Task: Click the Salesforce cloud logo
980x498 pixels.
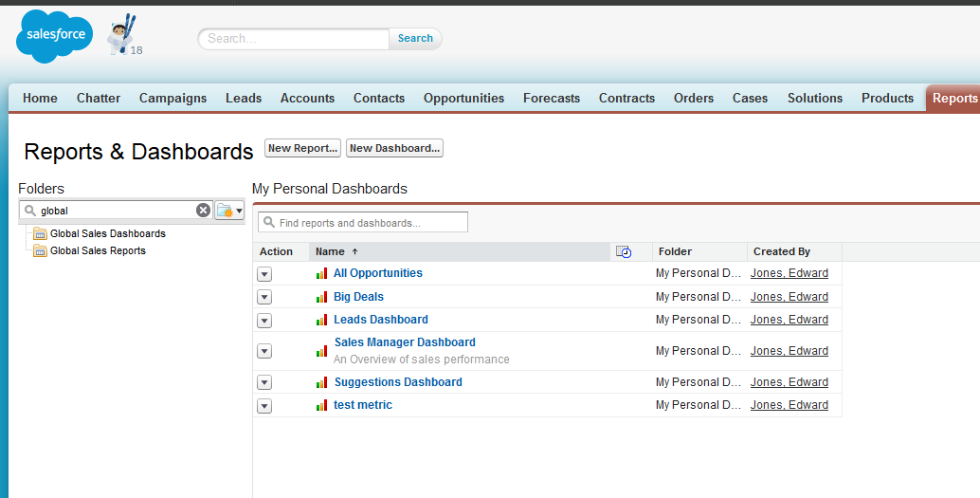Action: [x=54, y=36]
